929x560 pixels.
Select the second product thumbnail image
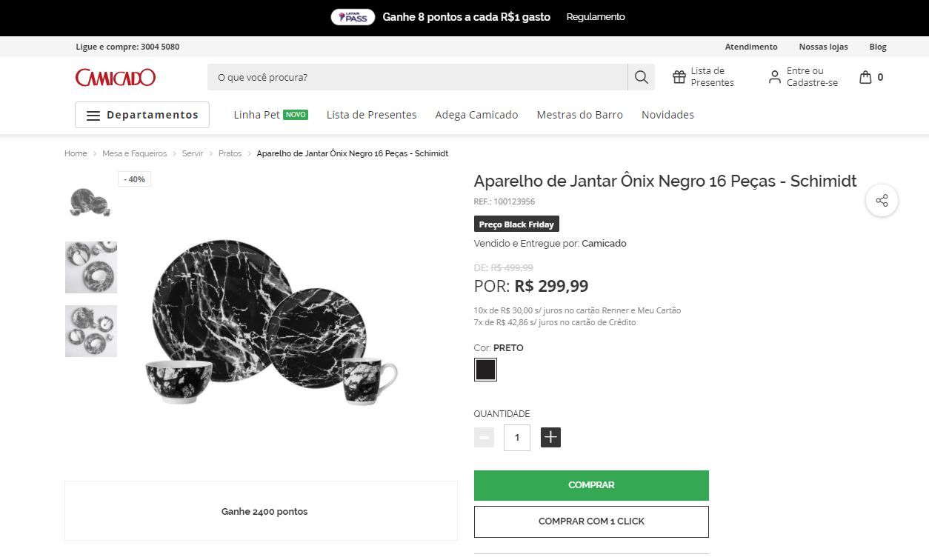point(91,267)
